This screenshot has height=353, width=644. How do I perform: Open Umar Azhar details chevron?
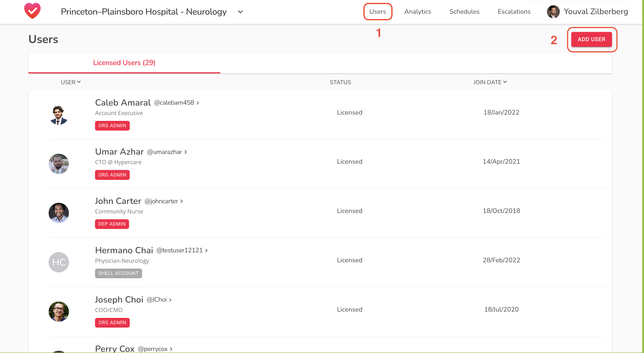(x=186, y=152)
